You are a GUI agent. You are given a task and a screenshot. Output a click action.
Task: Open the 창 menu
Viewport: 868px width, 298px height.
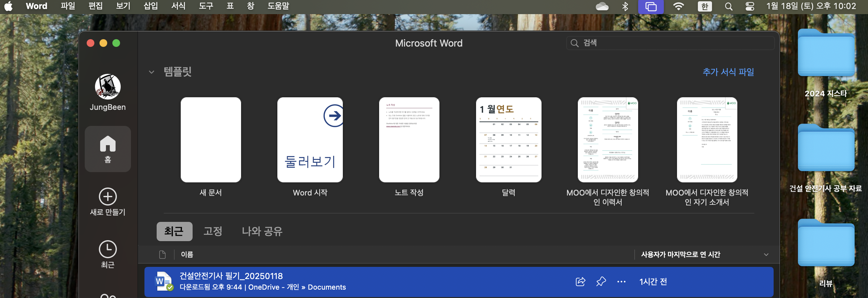click(250, 6)
